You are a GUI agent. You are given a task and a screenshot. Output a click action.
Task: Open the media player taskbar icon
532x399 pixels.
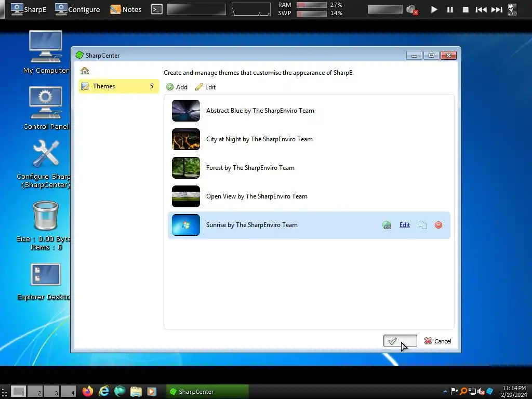152,391
